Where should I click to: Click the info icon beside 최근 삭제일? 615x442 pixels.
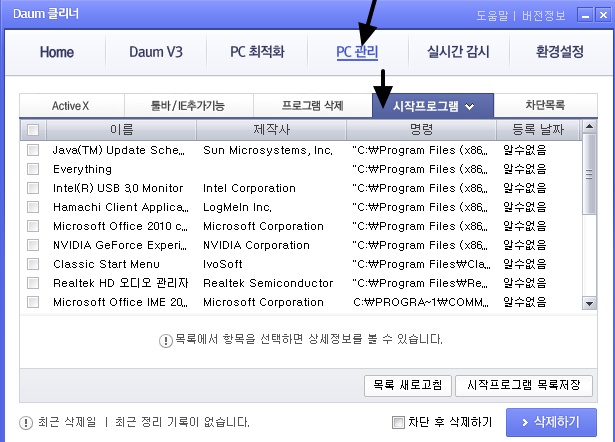point(26,423)
